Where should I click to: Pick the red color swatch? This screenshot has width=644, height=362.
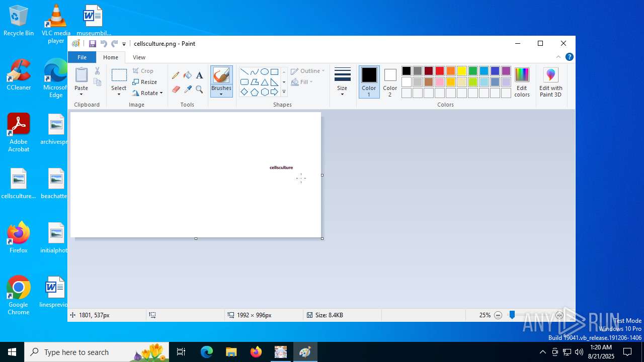(440, 71)
